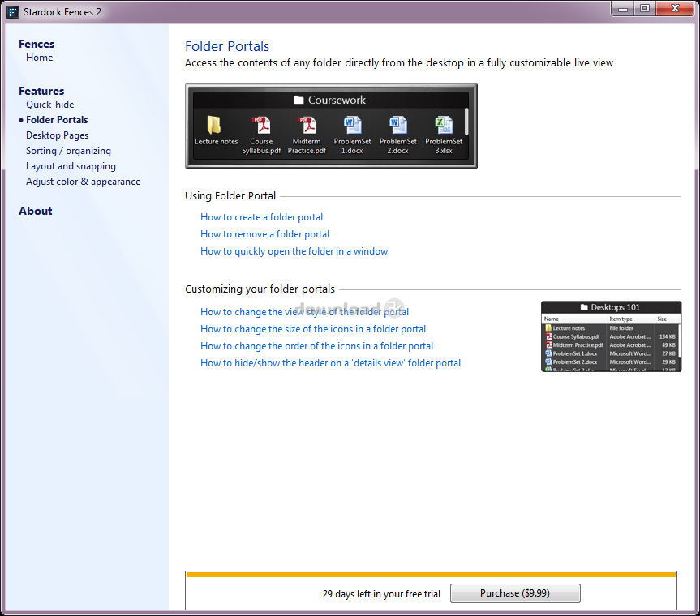Open the Quick-hide feature page

point(50,105)
